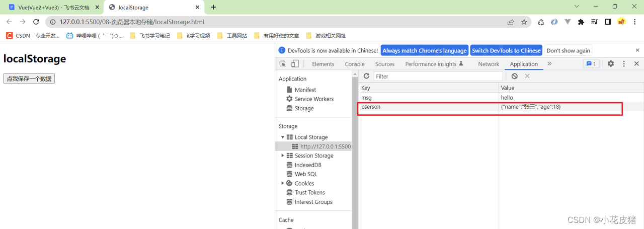644x229 pixels.
Task: Click the share page icon in address bar
Action: [x=511, y=22]
